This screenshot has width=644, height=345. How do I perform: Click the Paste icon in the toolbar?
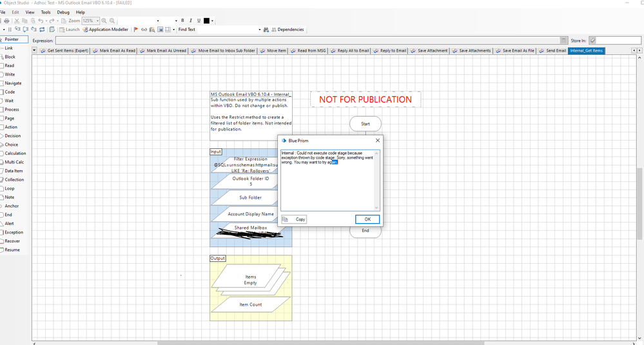pos(33,21)
